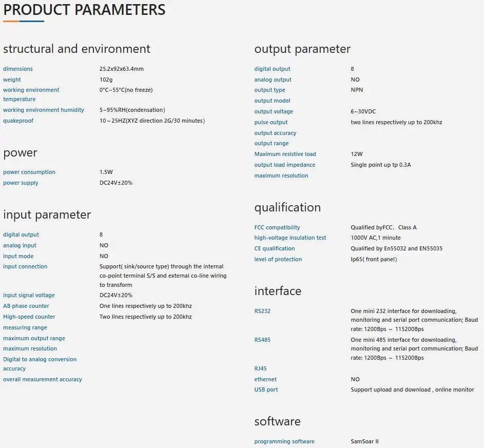Select the AB phase counter label

tap(26, 306)
